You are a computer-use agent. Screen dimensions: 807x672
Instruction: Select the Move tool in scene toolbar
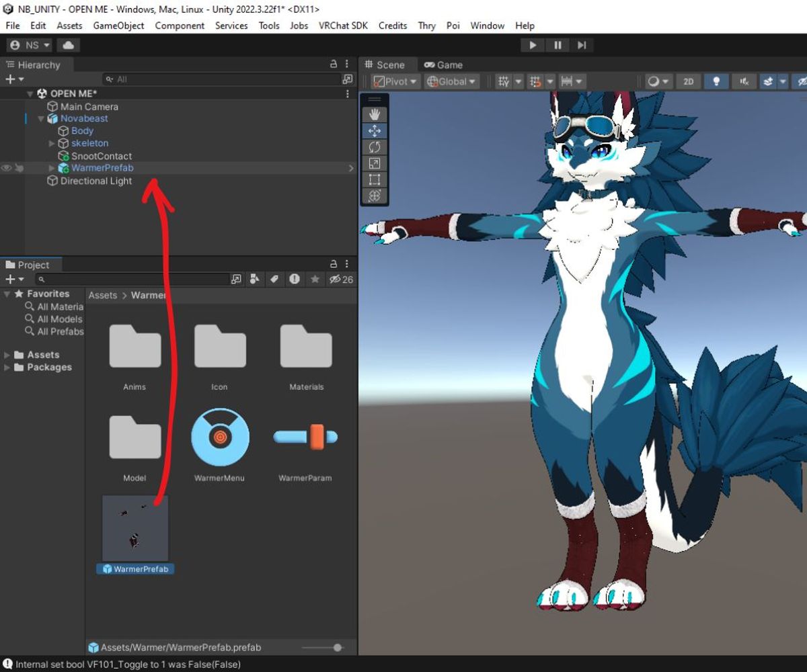pyautogui.click(x=375, y=131)
